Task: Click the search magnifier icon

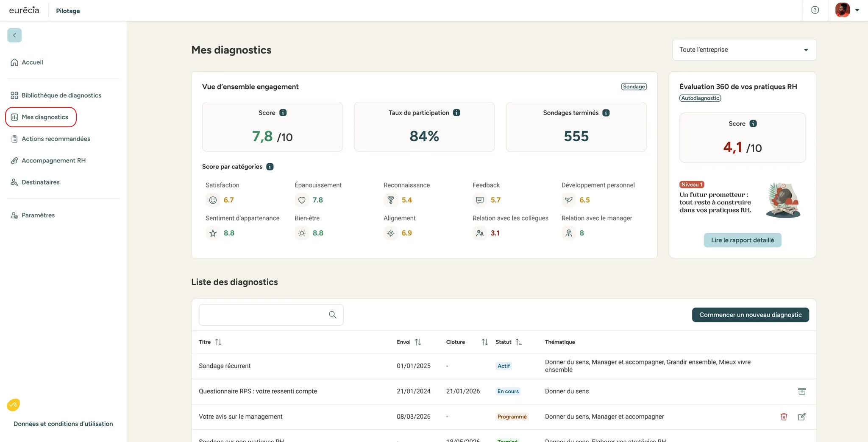Action: pos(332,315)
